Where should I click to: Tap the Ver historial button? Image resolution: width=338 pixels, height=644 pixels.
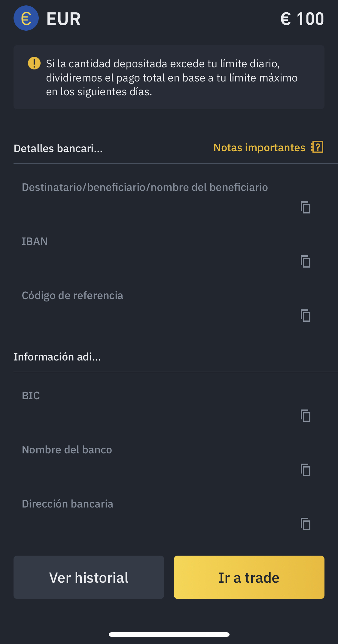click(x=89, y=577)
